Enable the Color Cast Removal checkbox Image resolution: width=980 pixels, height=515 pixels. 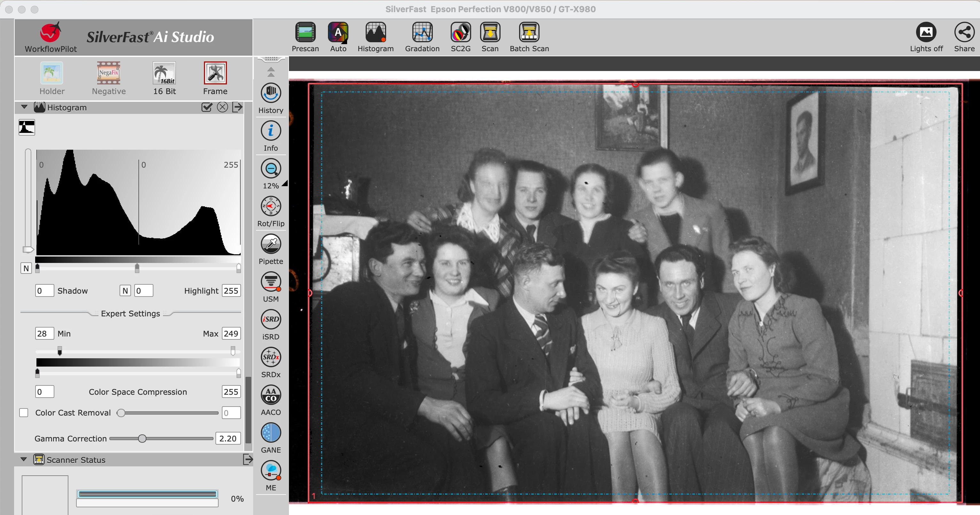(24, 413)
